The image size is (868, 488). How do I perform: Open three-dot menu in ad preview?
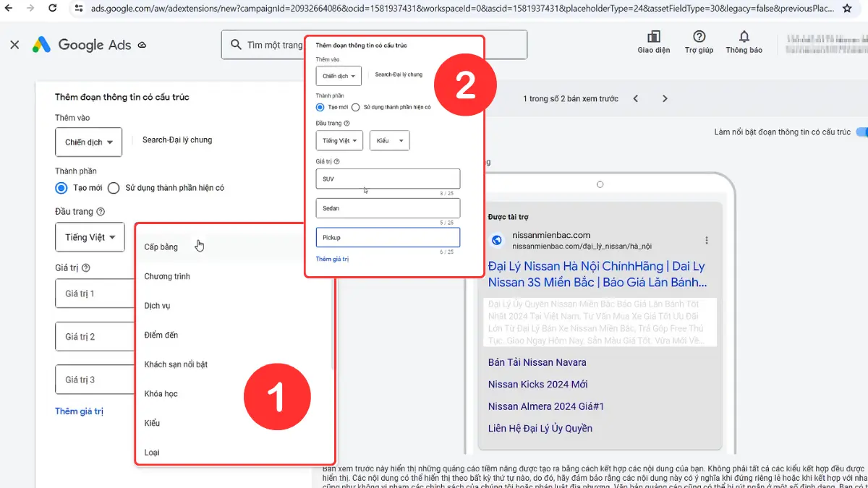click(x=707, y=241)
